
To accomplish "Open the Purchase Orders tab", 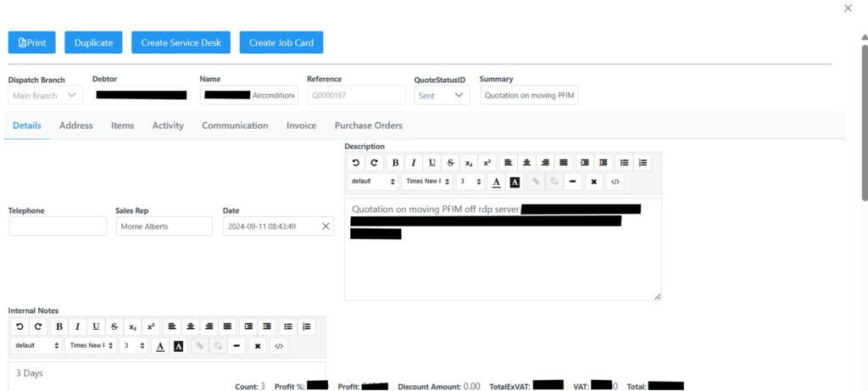I will tap(368, 126).
